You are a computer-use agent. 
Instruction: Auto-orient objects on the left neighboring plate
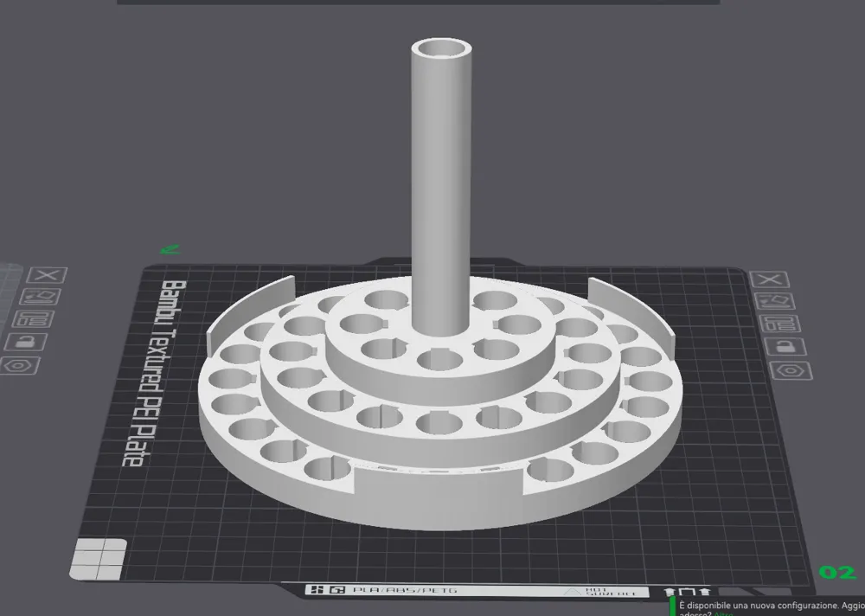click(x=40, y=297)
